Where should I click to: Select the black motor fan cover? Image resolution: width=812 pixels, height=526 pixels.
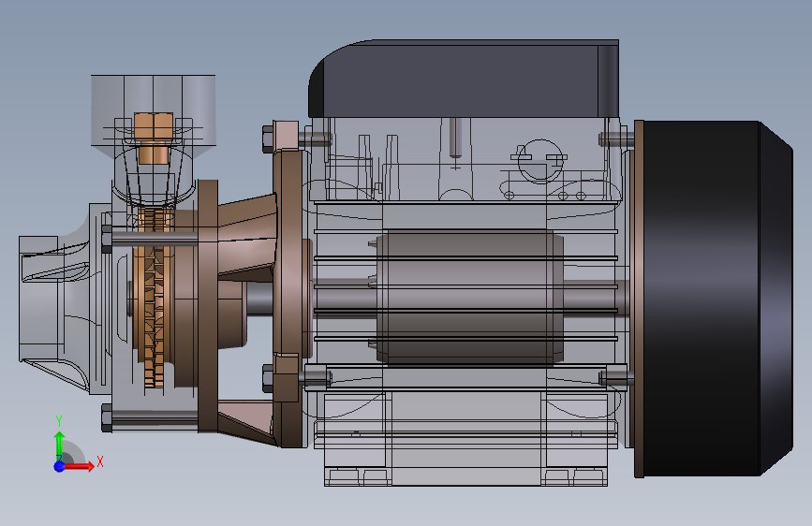(x=717, y=299)
